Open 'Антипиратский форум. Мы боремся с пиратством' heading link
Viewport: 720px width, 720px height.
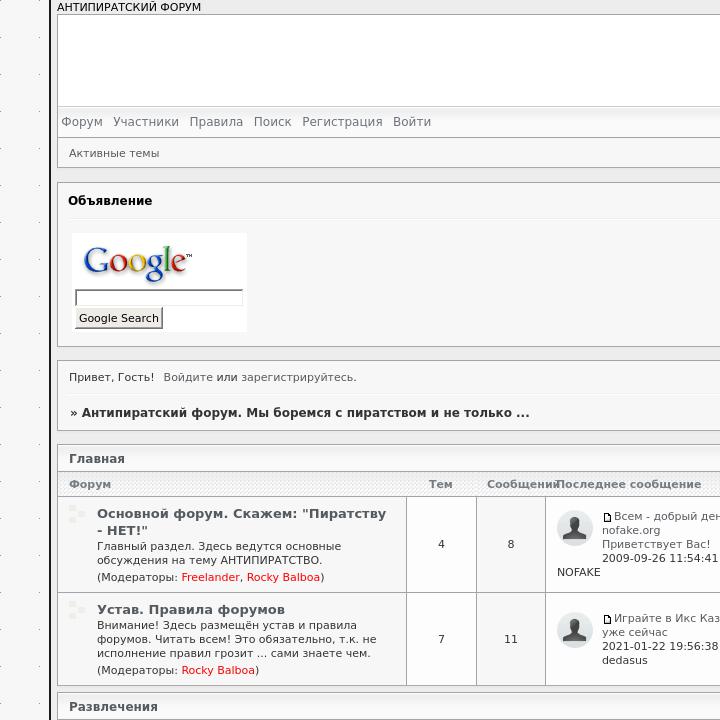point(305,413)
